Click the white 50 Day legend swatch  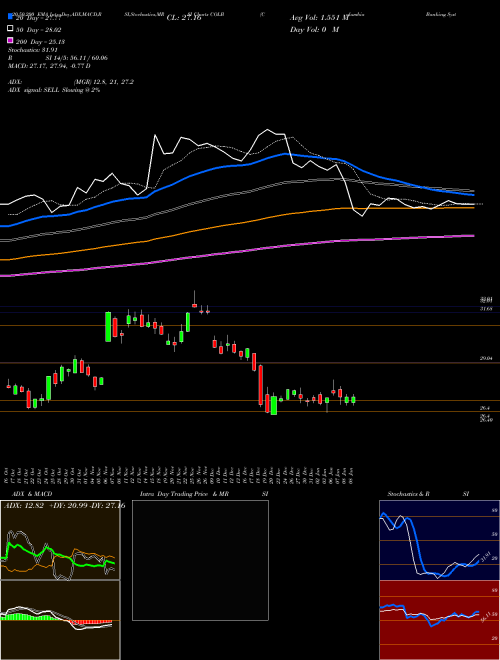(x=10, y=29)
